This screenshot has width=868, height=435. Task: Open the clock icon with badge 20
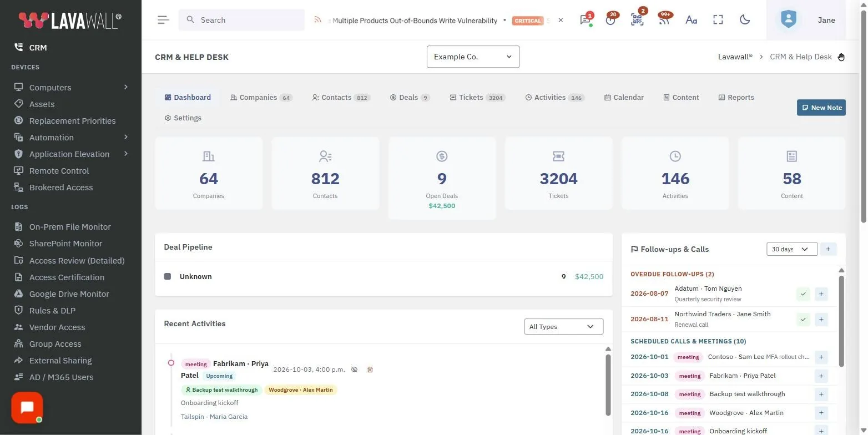[610, 20]
